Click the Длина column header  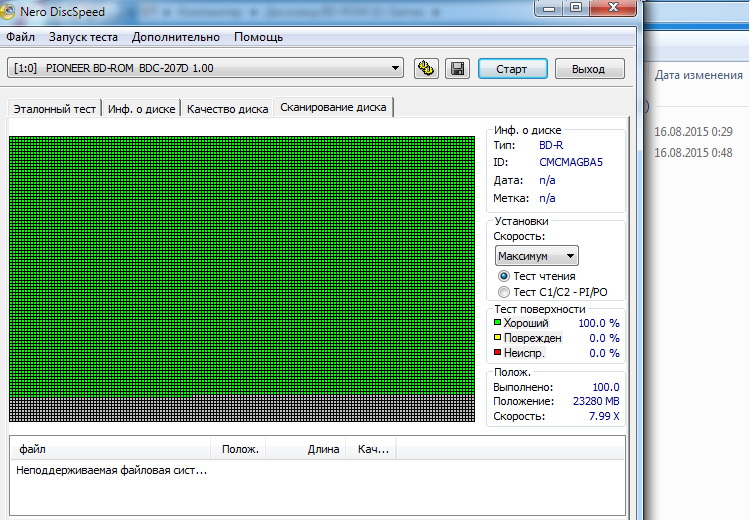pyautogui.click(x=306, y=450)
